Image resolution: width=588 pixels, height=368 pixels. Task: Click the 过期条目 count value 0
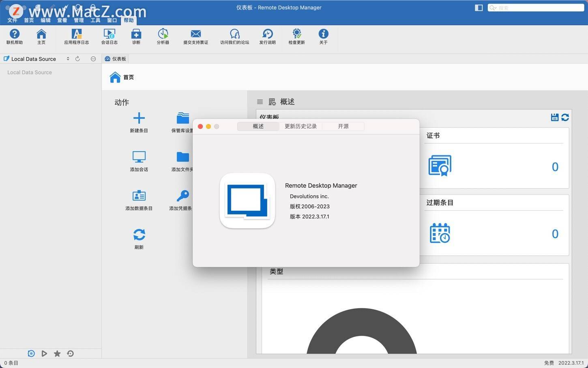tap(555, 234)
